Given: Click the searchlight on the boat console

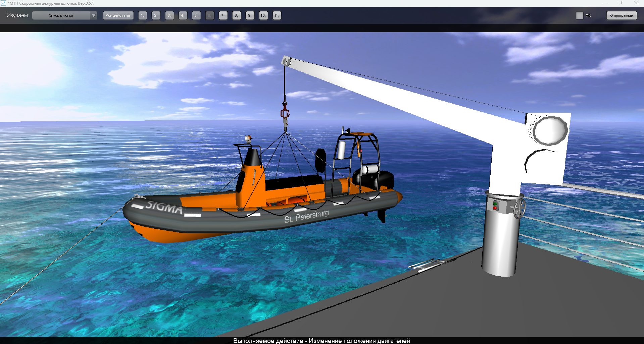Looking at the screenshot, I should pos(248,138).
